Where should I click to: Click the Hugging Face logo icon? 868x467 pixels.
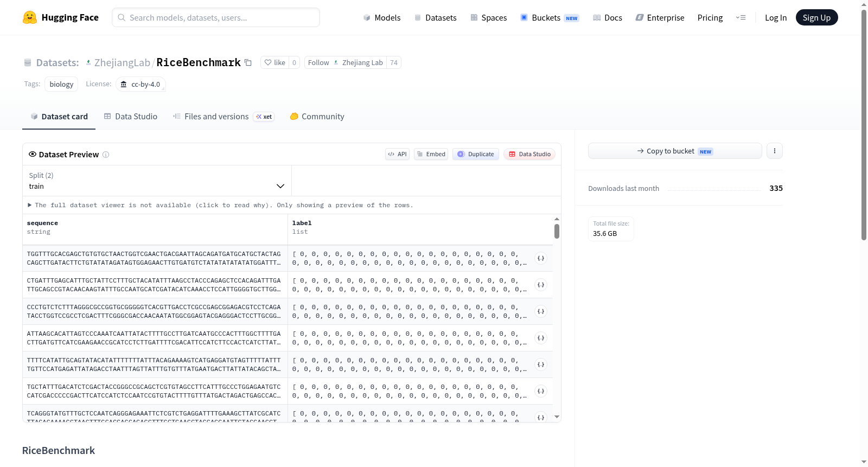click(x=30, y=17)
